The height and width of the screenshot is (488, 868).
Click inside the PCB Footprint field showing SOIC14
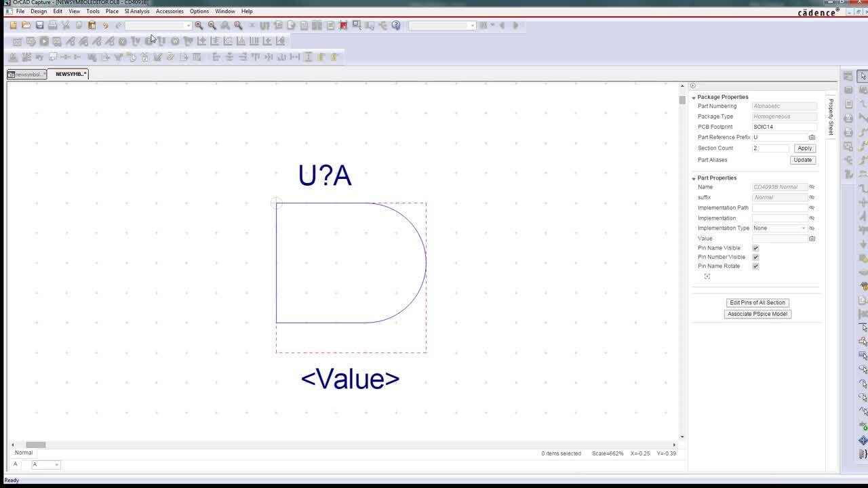tap(783, 127)
